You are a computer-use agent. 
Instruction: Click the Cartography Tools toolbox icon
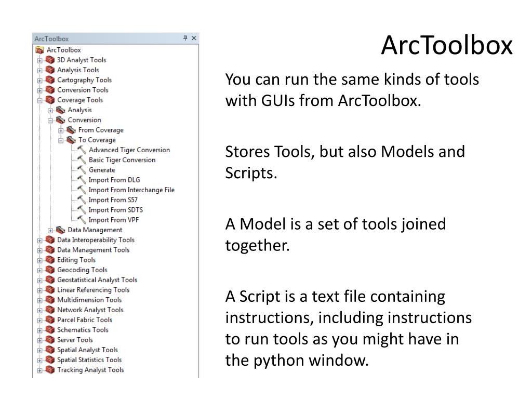(x=50, y=80)
